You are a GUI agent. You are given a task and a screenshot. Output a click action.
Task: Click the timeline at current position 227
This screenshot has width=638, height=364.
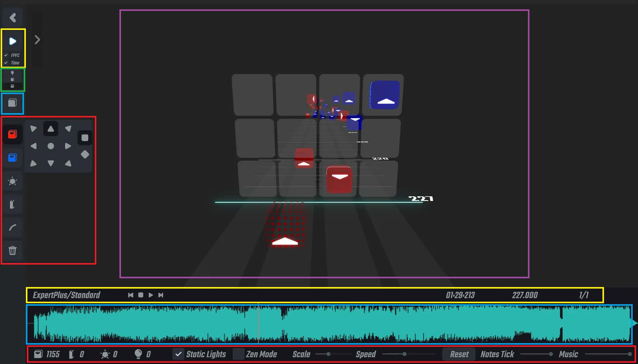tap(259, 324)
